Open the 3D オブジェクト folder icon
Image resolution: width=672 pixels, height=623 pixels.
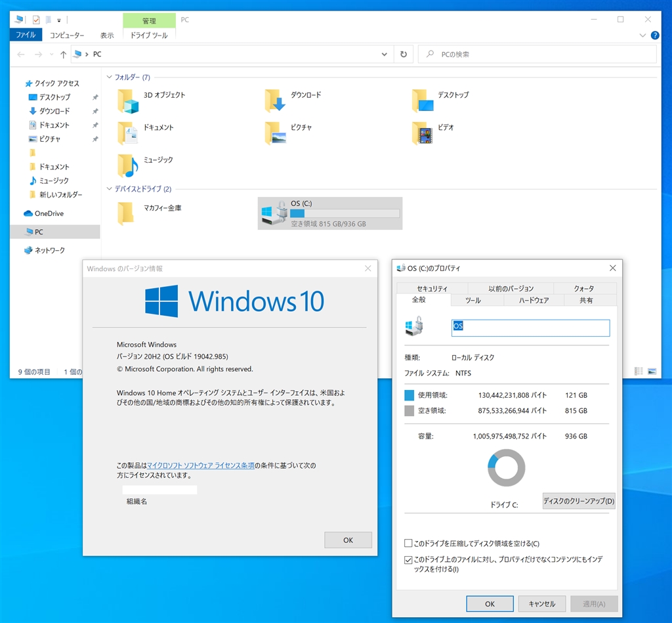tap(128, 101)
